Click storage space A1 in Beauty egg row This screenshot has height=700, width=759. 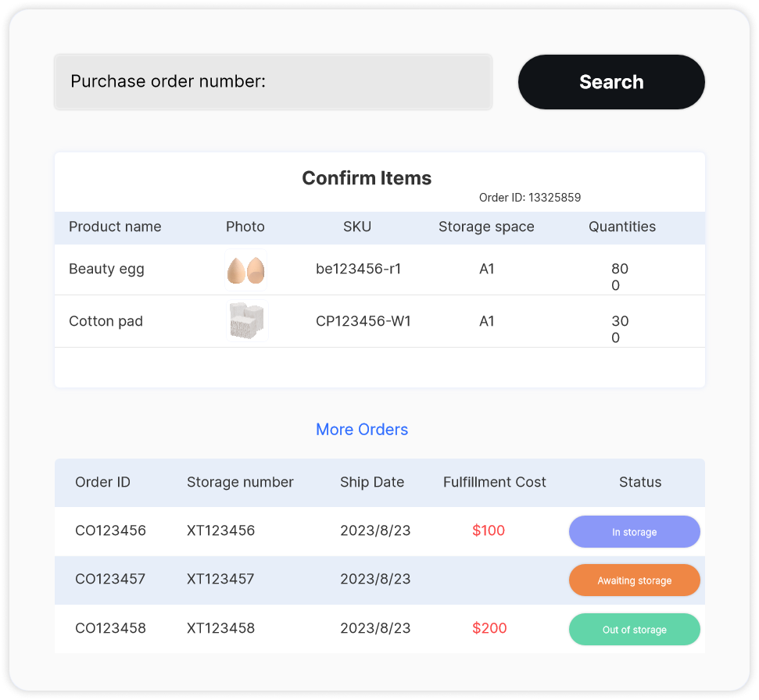486,269
